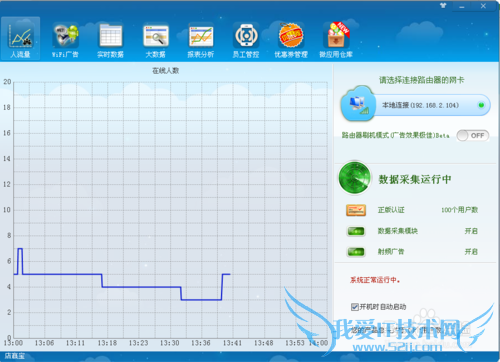Screen dimensions: 500x362
Task: Toggle the router flash mode OFF switch
Action: tap(473, 135)
